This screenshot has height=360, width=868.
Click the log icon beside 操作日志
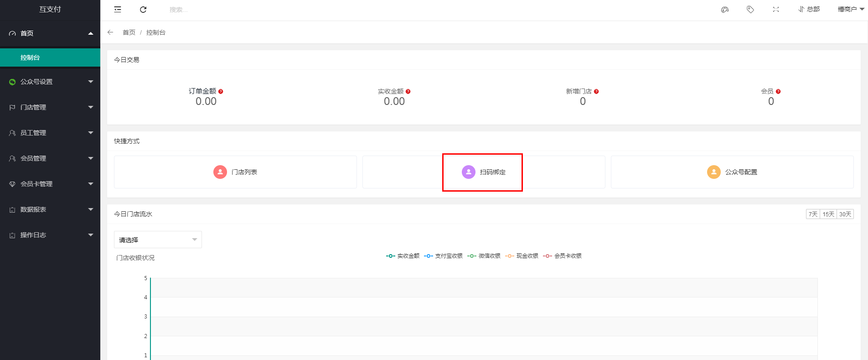click(x=12, y=235)
